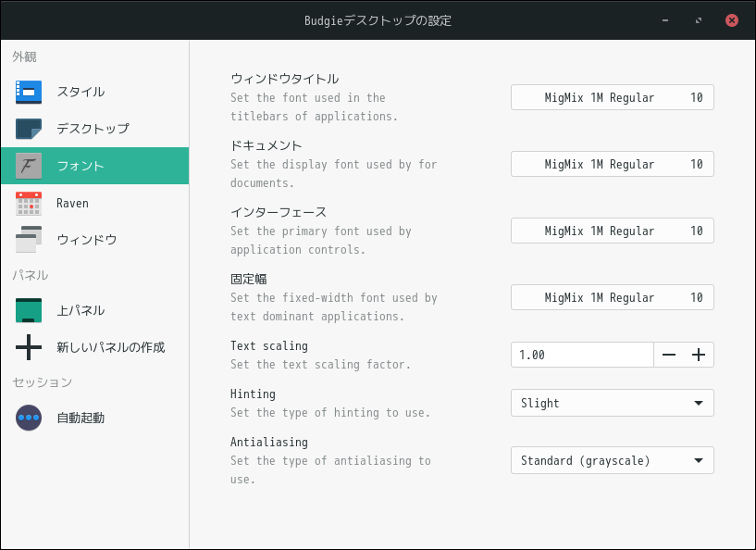Choose 新しいパネルの作成 label

(110, 347)
